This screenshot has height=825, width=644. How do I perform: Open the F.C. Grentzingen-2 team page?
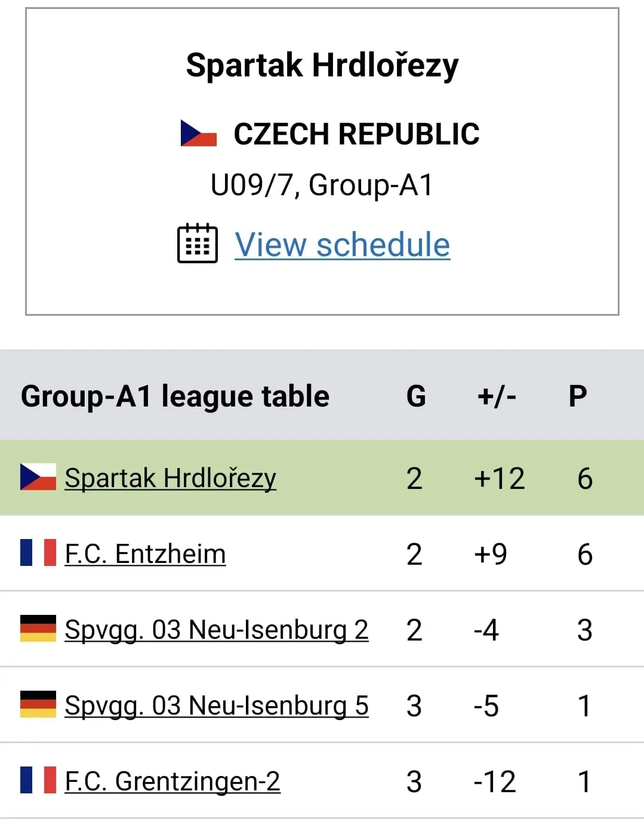pos(172,781)
